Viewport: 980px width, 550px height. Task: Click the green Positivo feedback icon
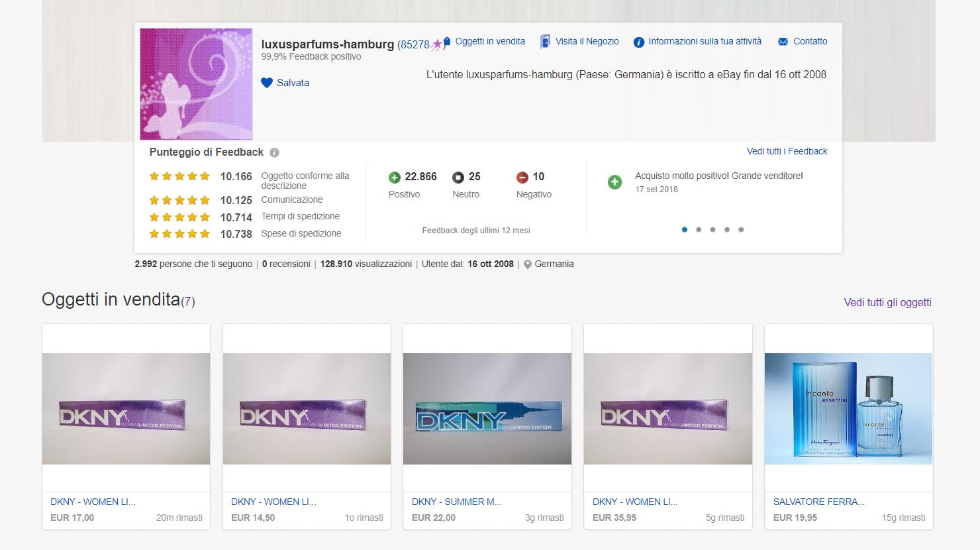coord(395,177)
